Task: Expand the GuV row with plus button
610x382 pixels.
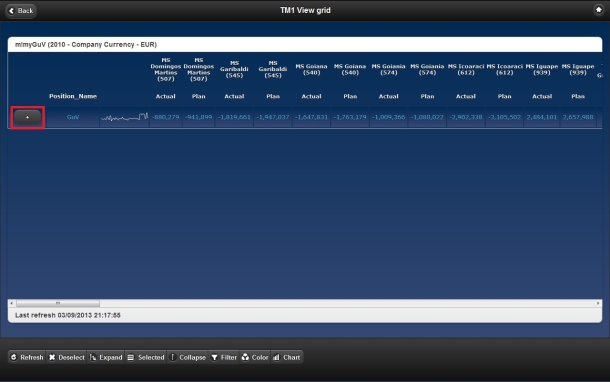Action: pos(27,117)
